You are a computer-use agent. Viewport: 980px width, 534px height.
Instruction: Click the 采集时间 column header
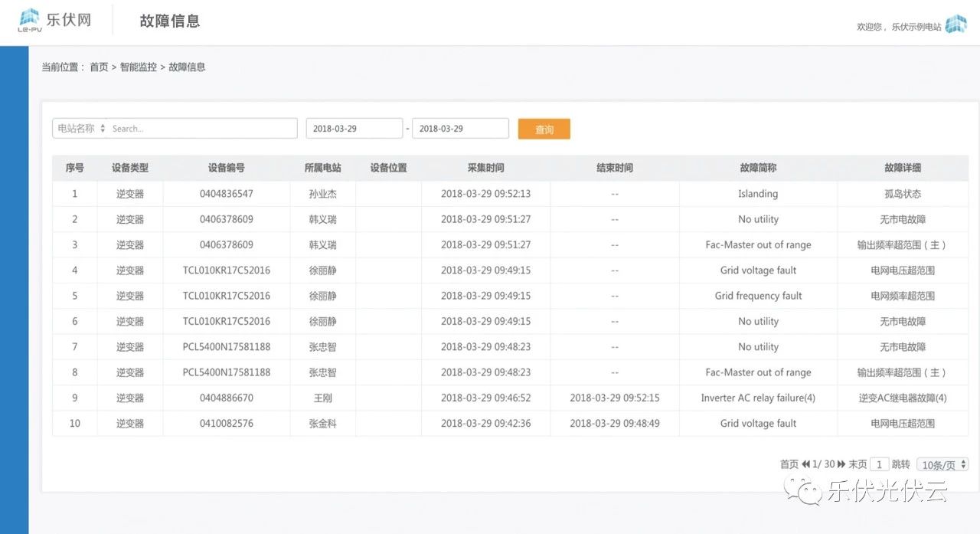pyautogui.click(x=485, y=168)
